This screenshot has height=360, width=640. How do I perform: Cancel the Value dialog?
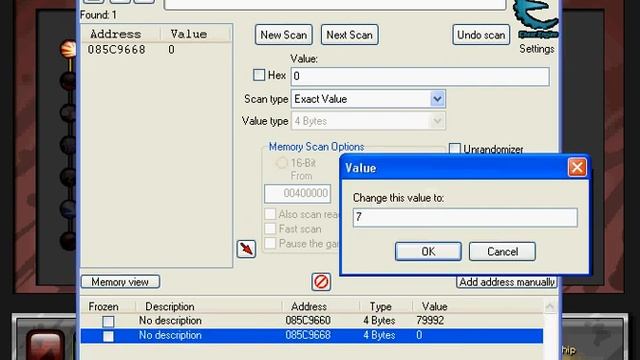502,251
